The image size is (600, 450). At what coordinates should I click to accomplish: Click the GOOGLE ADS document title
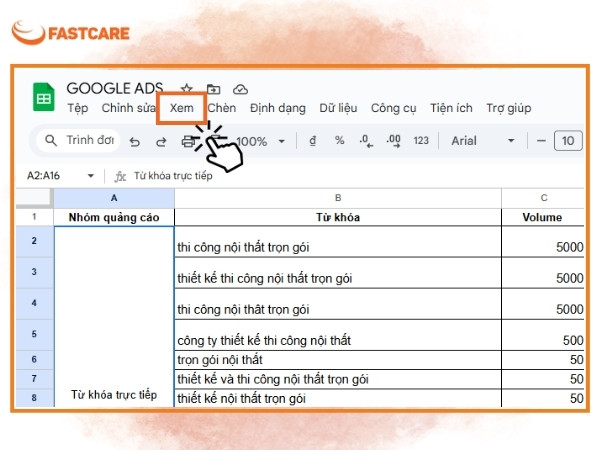coord(115,88)
